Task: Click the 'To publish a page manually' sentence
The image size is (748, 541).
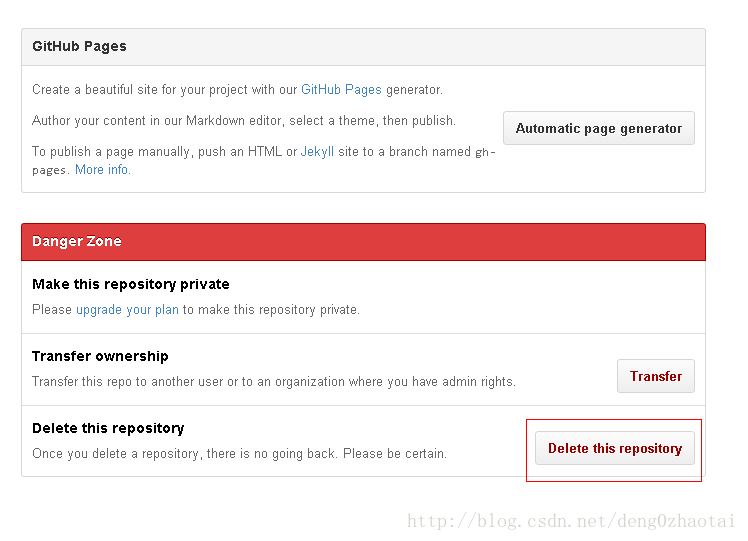Action: click(264, 161)
